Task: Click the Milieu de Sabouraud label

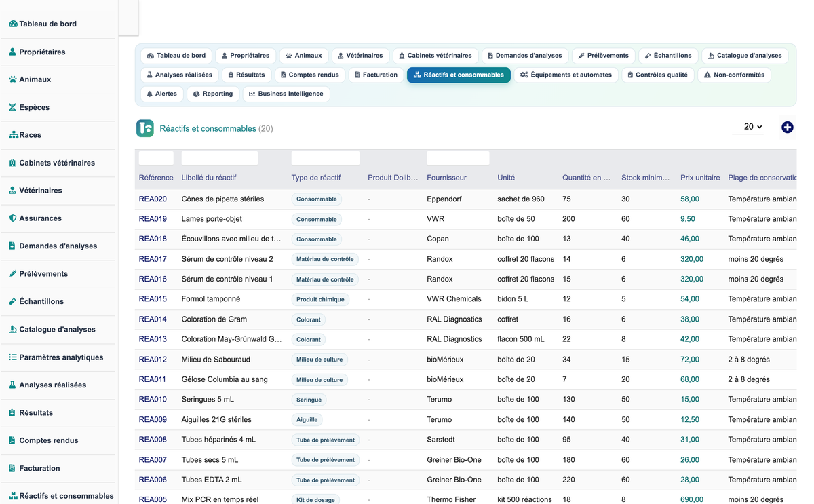Action: [x=216, y=360]
